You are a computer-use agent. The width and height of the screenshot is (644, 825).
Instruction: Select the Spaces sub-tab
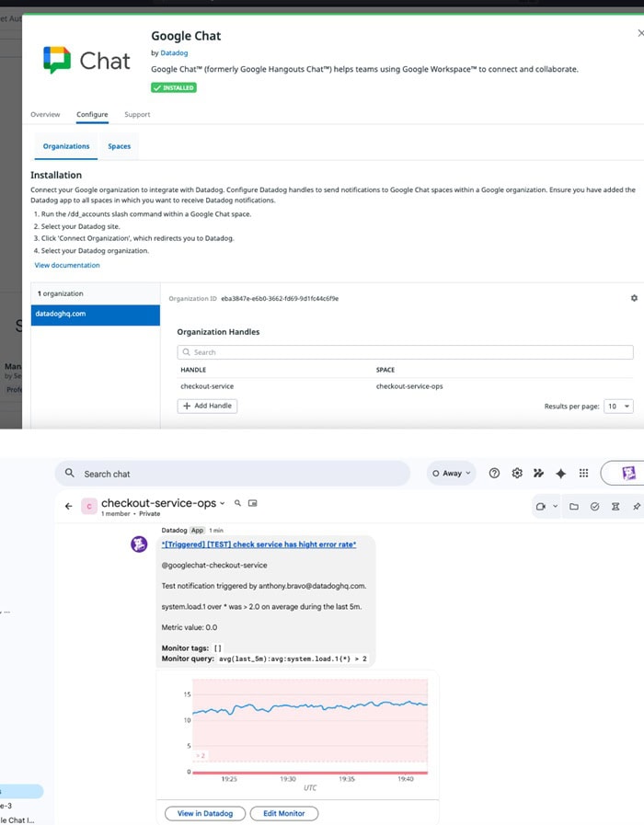[x=120, y=146]
